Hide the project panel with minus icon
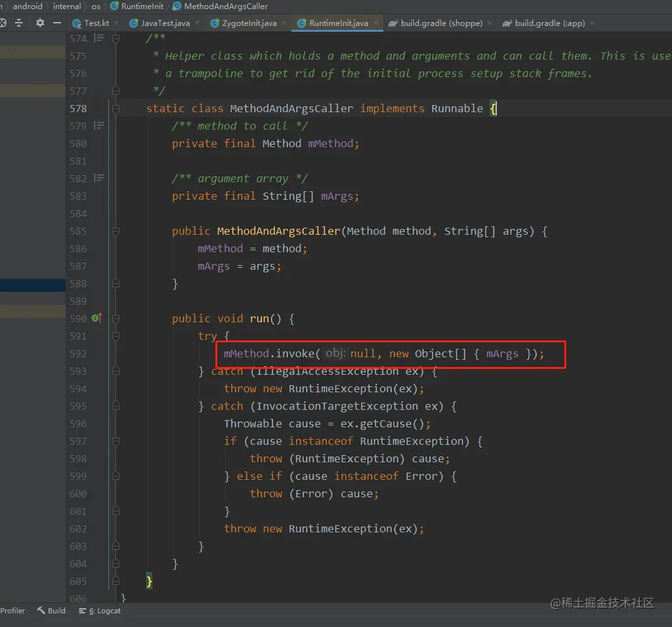The width and height of the screenshot is (672, 627). point(56,23)
